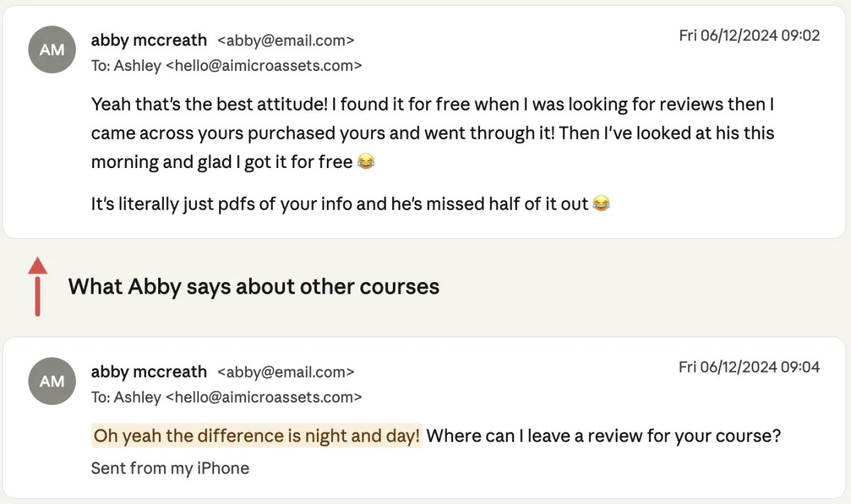Screen dimensions: 851x504
Task: Click abby@email.com address in the 09:04 email
Action: coord(286,371)
